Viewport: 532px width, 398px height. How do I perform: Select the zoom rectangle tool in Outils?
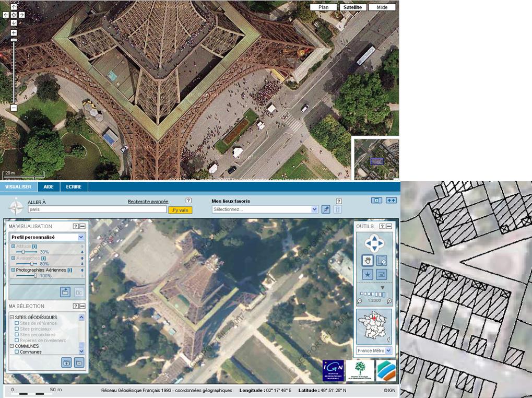(x=382, y=261)
